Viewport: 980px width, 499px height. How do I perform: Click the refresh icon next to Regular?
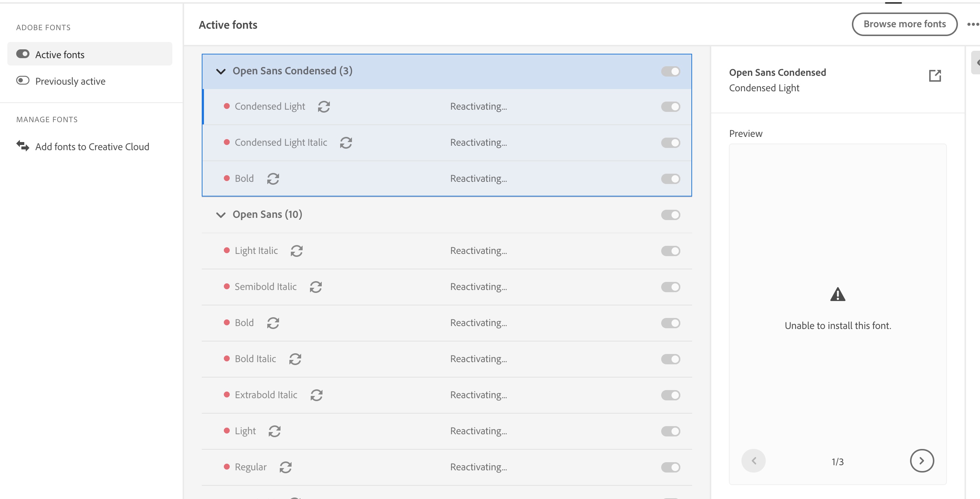click(286, 467)
